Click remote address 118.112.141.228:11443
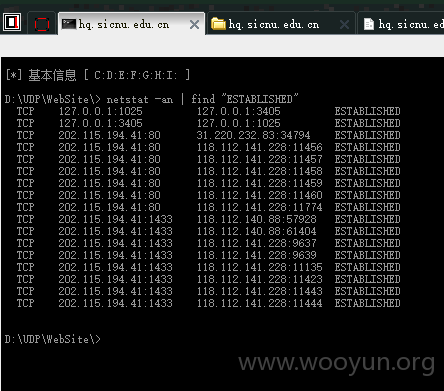Image resolution: width=444 pixels, height=391 pixels. tap(259, 291)
